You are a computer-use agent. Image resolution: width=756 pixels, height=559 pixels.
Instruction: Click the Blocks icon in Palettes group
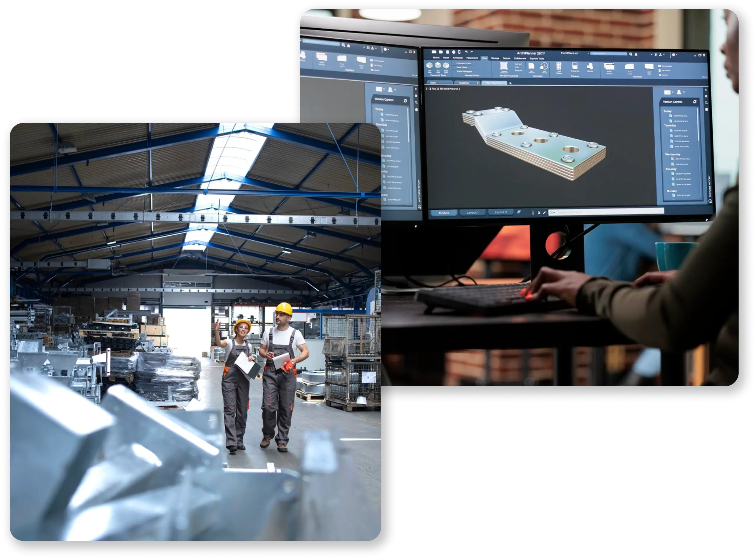(x=590, y=67)
